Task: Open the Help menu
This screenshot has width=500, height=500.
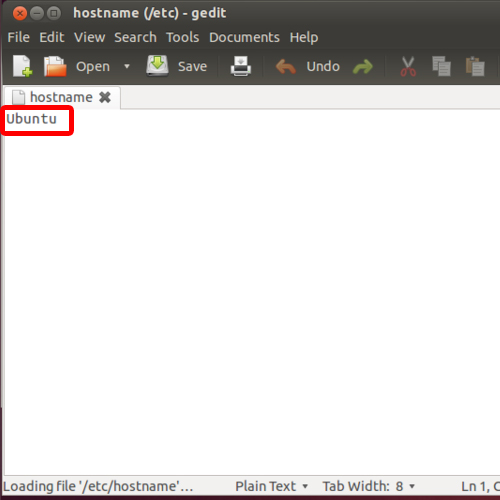Action: [304, 37]
